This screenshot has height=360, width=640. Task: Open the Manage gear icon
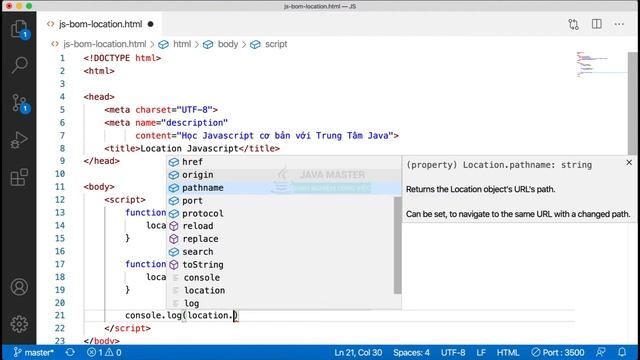(x=19, y=324)
